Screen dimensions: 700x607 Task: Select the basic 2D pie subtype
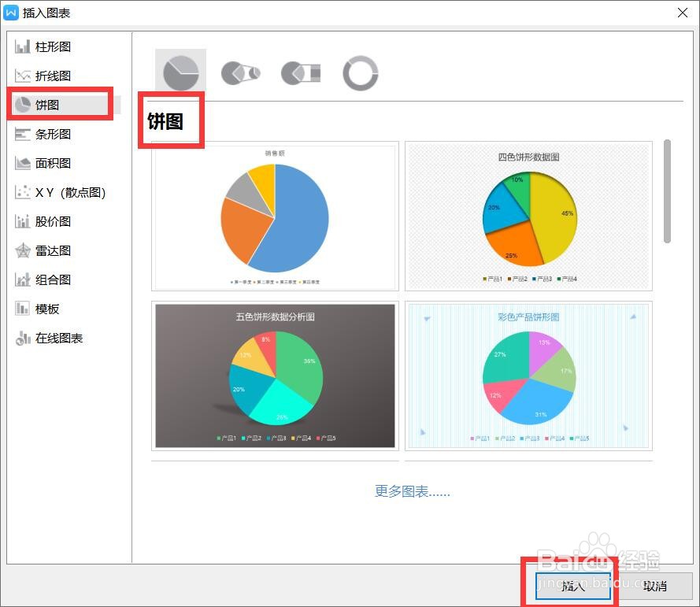pyautogui.click(x=180, y=72)
